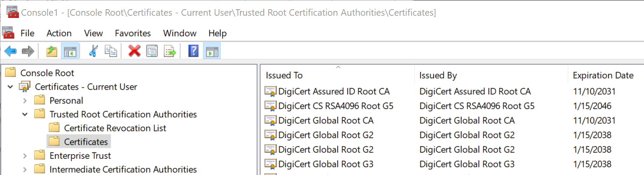
Task: Click the red Delete X icon
Action: pos(134,51)
